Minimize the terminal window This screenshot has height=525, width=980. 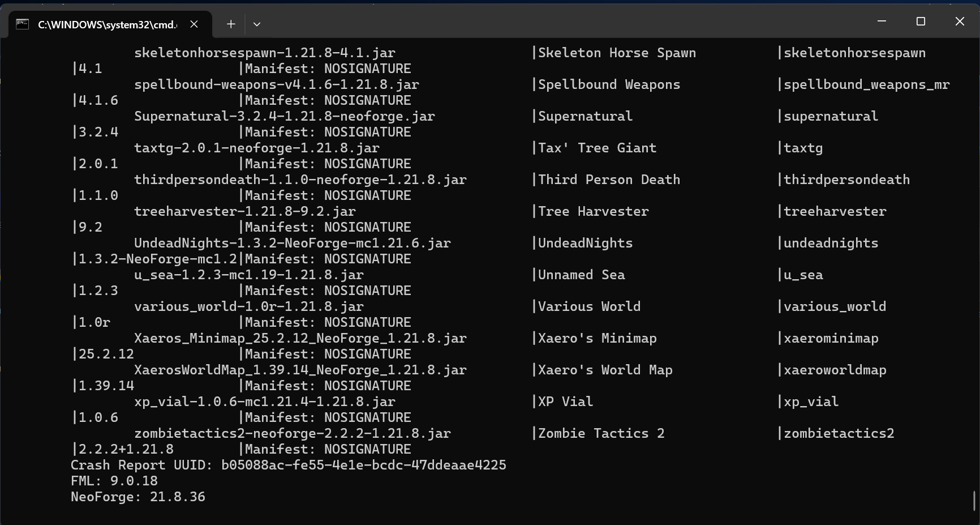tap(882, 21)
